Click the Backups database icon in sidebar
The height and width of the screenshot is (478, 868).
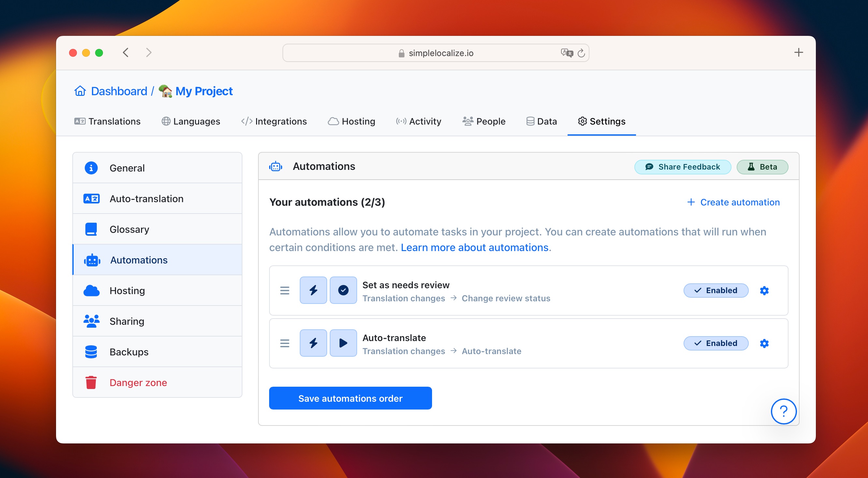point(91,351)
